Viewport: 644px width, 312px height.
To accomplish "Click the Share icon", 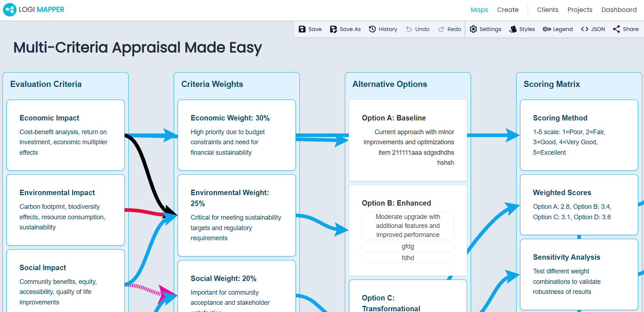I will (x=617, y=29).
